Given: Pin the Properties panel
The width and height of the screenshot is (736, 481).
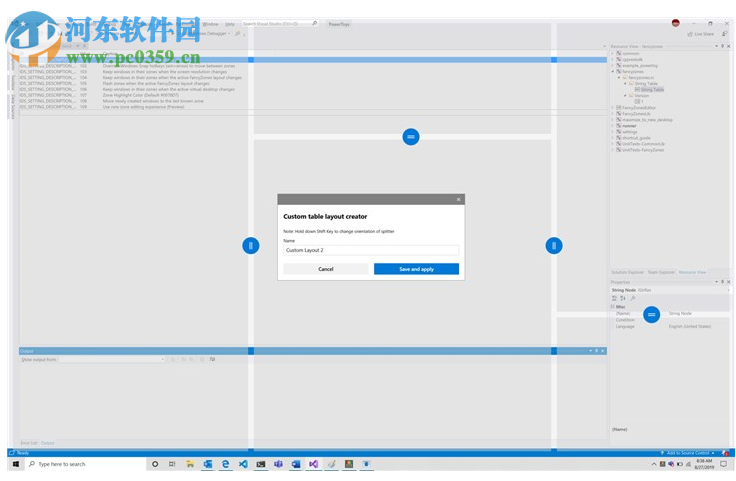Looking at the screenshot, I should [x=722, y=282].
